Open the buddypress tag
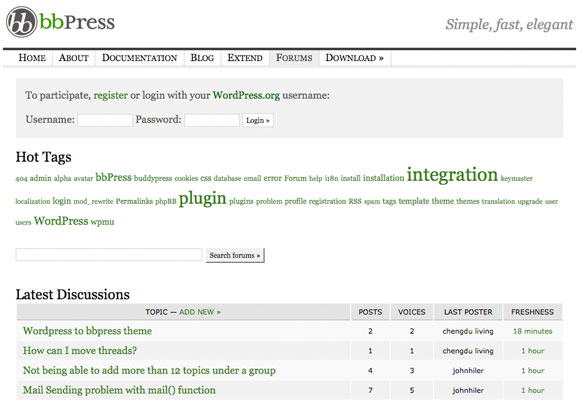Image resolution: width=580 pixels, height=400 pixels. (x=153, y=178)
